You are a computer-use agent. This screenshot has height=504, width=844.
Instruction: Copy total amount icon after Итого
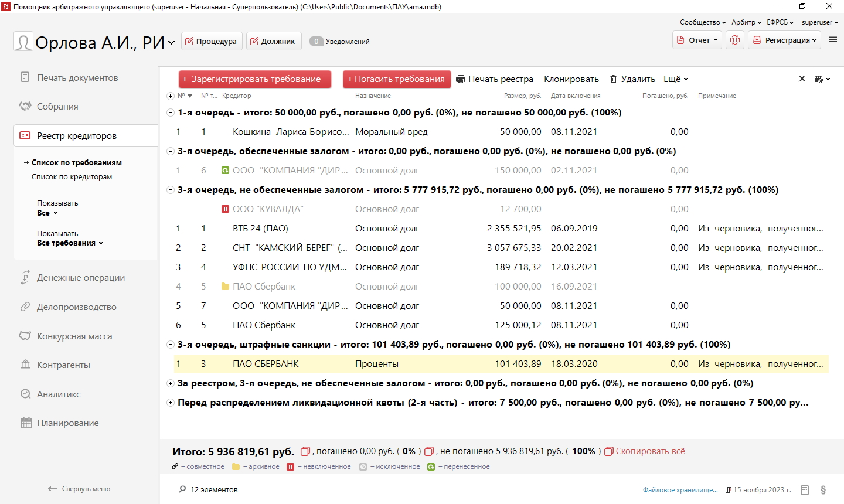point(305,451)
